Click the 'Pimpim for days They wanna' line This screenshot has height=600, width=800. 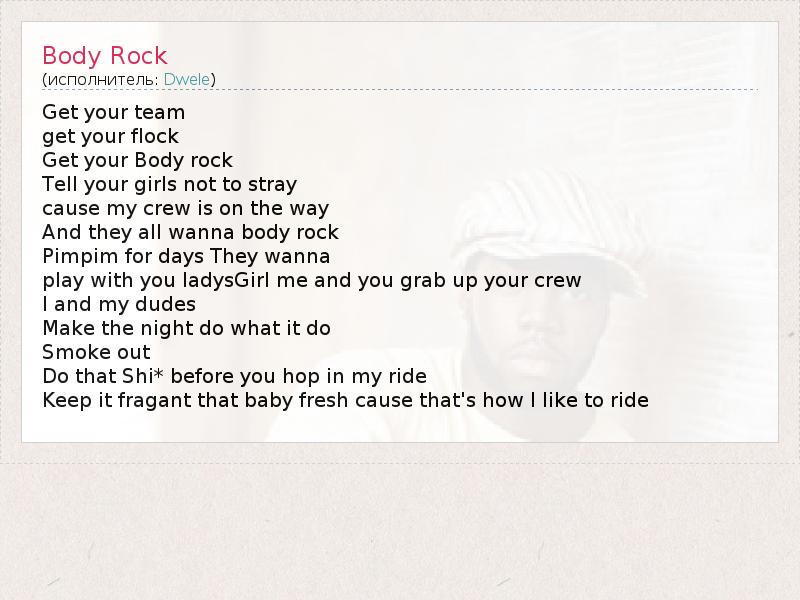pos(186,256)
